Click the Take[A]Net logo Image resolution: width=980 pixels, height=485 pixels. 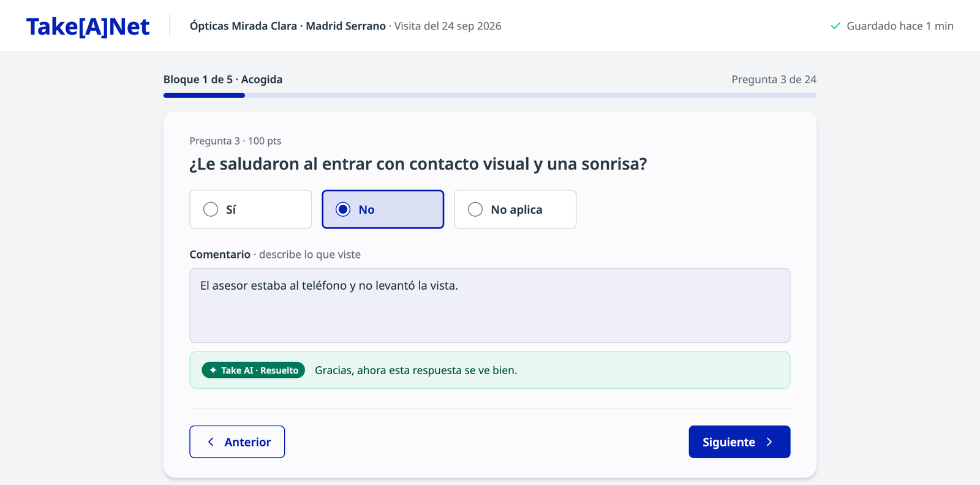[88, 26]
